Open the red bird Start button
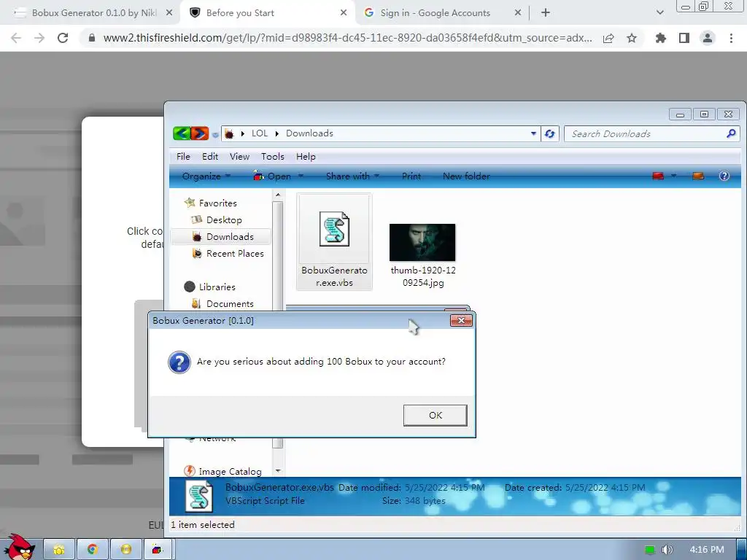This screenshot has height=560, width=747. [x=18, y=547]
